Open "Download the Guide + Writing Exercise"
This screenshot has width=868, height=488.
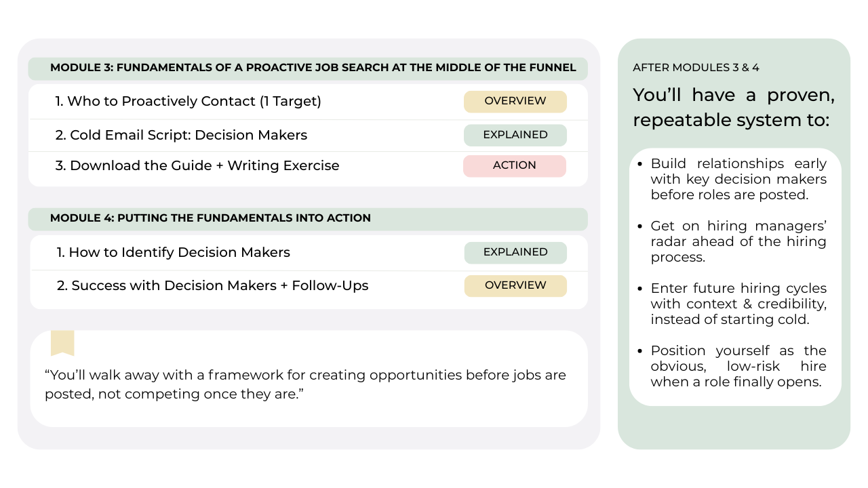point(197,166)
